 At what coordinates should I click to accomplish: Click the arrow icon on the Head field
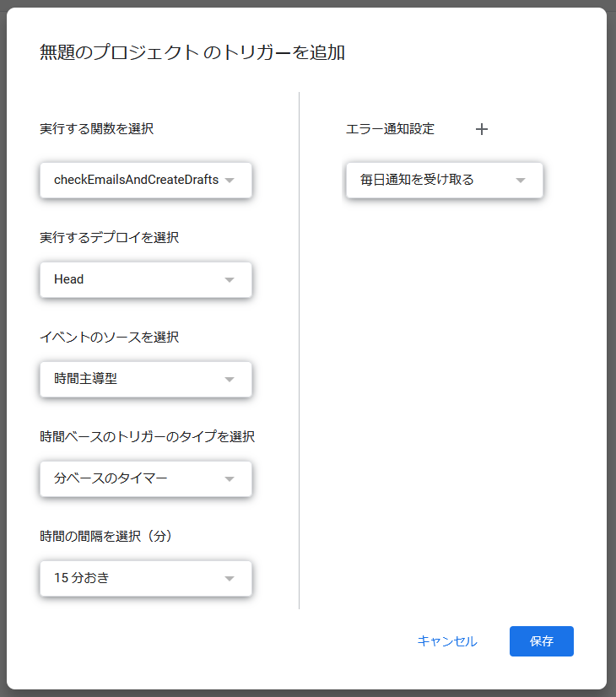(230, 280)
